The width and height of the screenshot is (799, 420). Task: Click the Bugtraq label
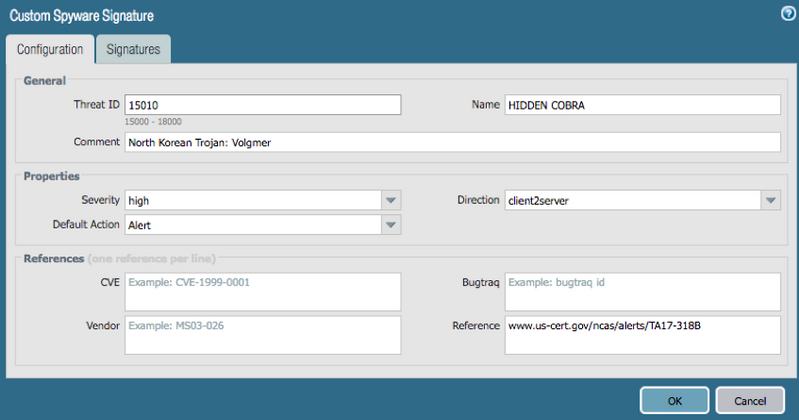click(481, 282)
